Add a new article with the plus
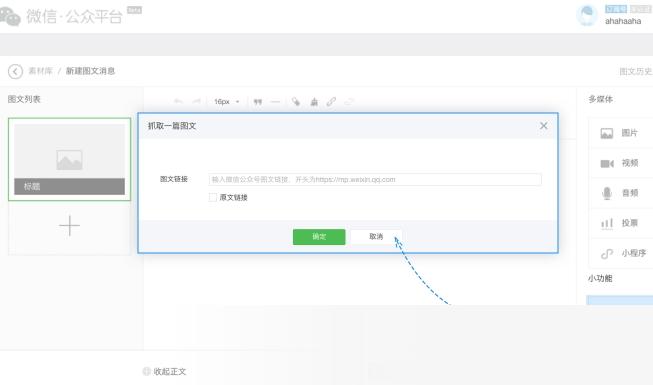The height and width of the screenshot is (385, 653). 70,226
